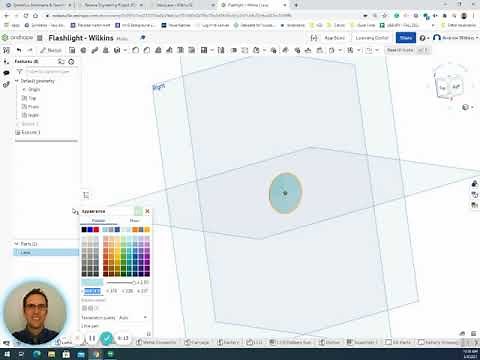Collapse the Parts (1) list

point(16,244)
